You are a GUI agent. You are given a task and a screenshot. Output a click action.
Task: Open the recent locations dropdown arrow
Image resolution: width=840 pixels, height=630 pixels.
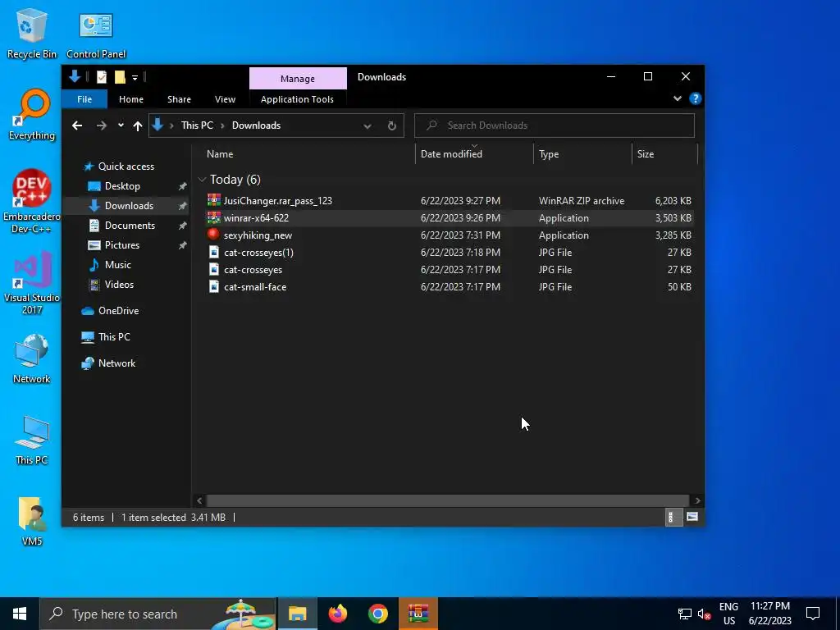point(121,126)
